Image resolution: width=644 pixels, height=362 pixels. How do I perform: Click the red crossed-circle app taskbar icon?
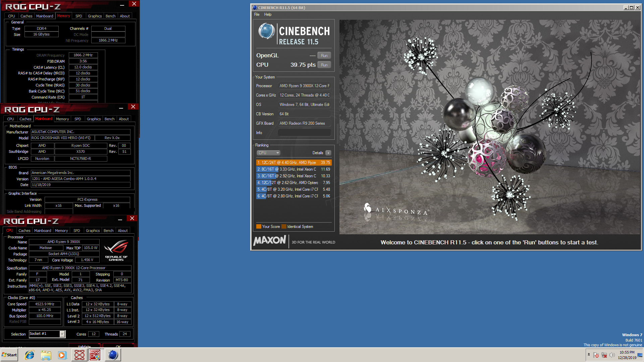click(79, 355)
